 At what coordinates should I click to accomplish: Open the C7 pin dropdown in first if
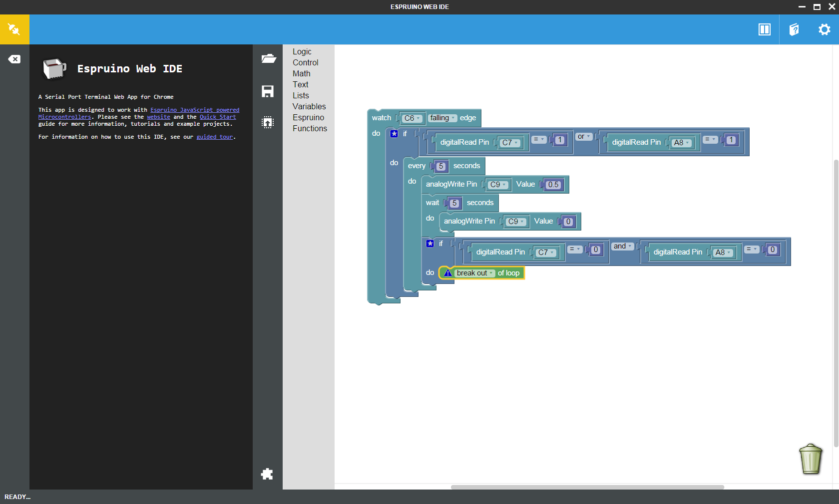510,143
